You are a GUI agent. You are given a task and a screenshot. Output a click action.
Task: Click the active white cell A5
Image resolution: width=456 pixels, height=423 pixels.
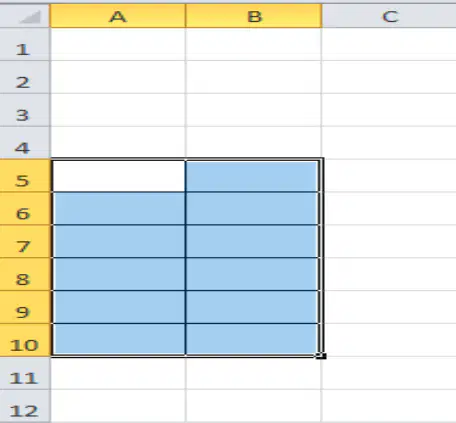click(119, 176)
